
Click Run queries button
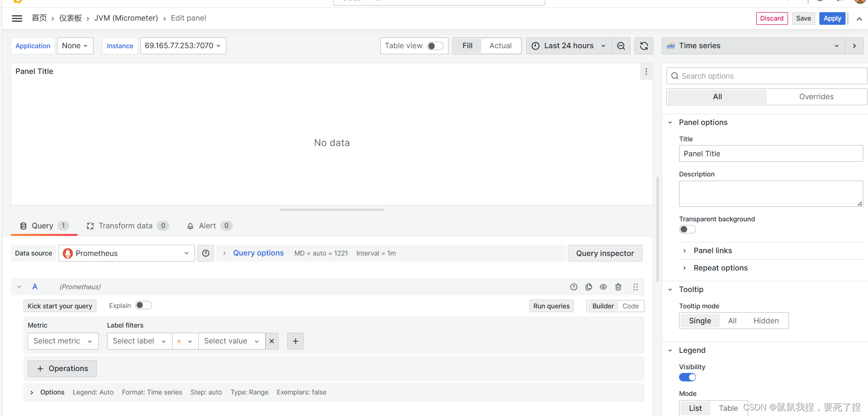[x=551, y=306]
